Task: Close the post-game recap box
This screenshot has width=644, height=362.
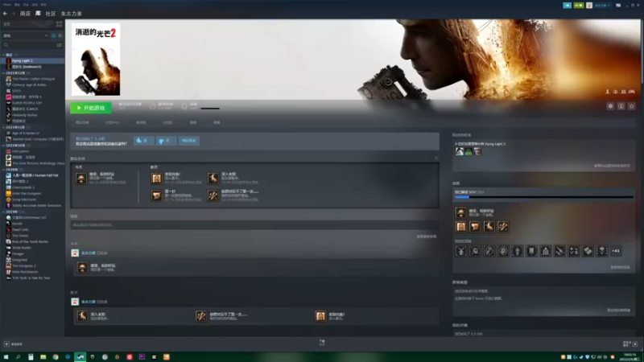Action: coord(436,158)
